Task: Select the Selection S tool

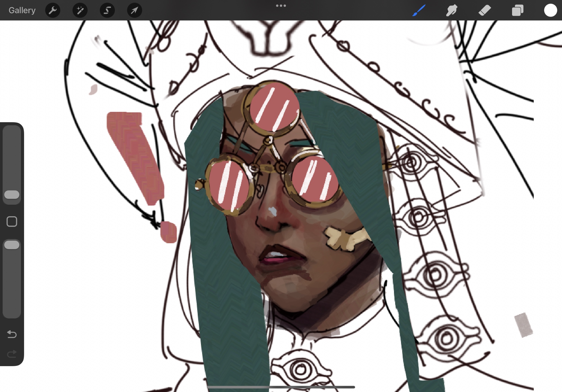Action: (x=107, y=10)
